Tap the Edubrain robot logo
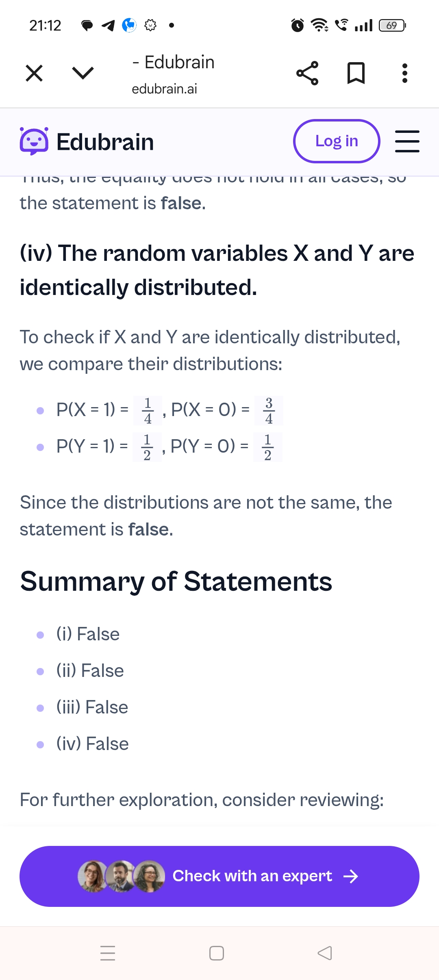Viewport: 439px width, 980px height. (34, 141)
